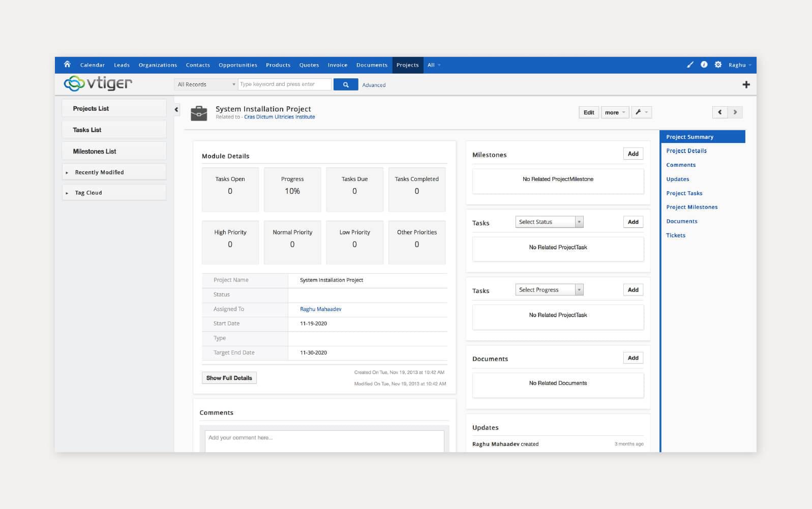812x509 pixels.
Task: Open the Select Status dropdown
Action: click(549, 222)
